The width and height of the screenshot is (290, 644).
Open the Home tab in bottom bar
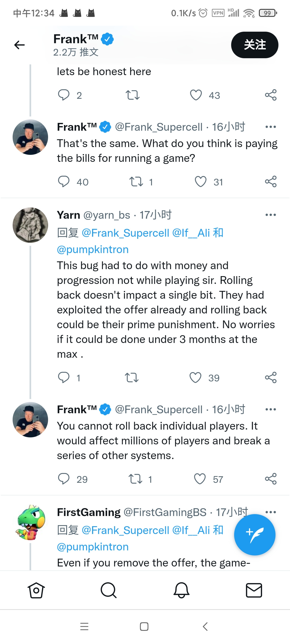[x=36, y=590]
